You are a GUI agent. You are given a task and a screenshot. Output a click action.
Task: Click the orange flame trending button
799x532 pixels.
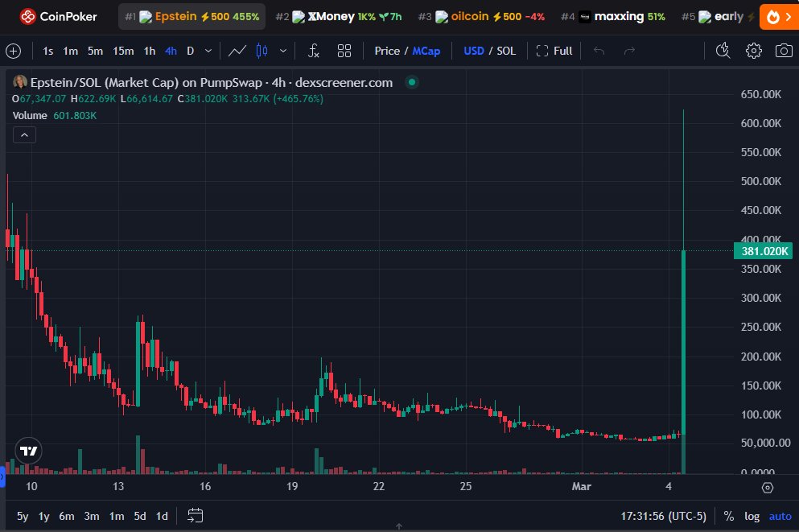pos(779,17)
